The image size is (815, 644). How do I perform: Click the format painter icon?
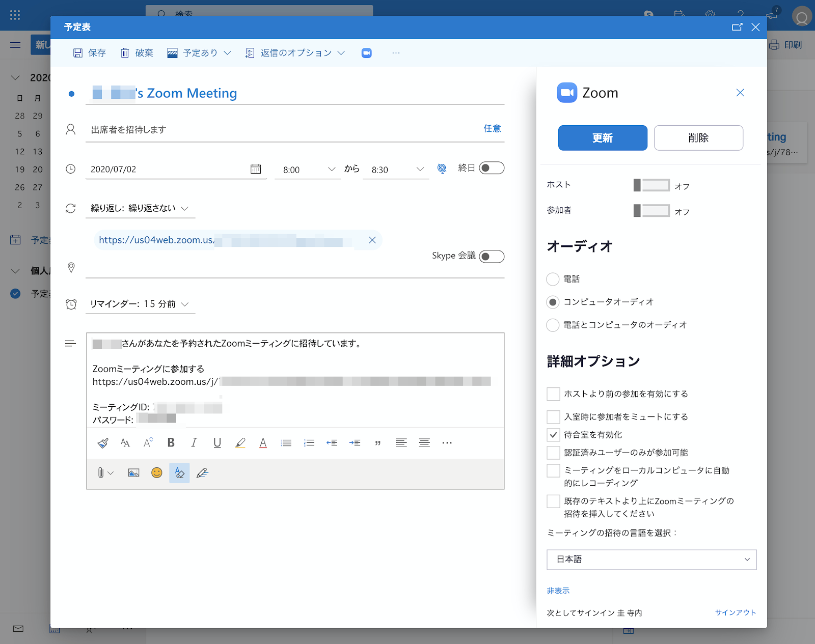(x=103, y=443)
